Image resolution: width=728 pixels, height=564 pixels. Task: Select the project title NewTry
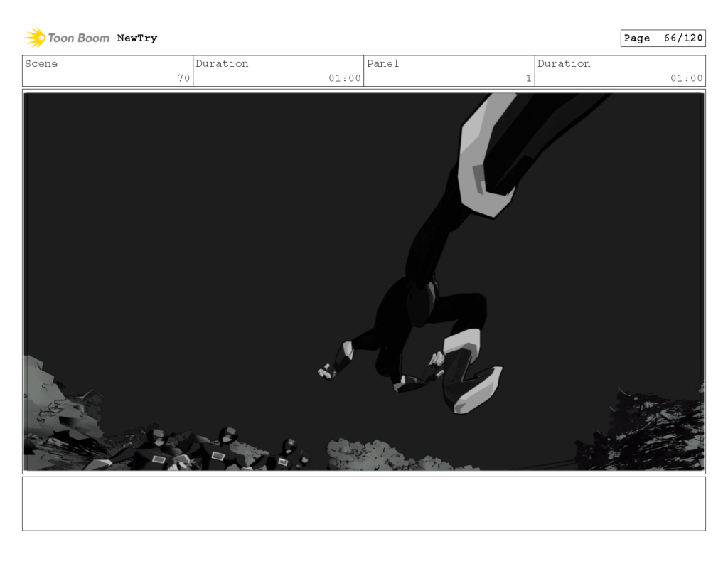coord(136,38)
